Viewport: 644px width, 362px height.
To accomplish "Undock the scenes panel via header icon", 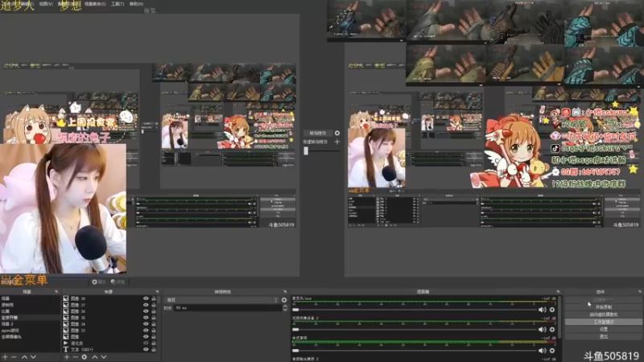I will (x=56, y=291).
